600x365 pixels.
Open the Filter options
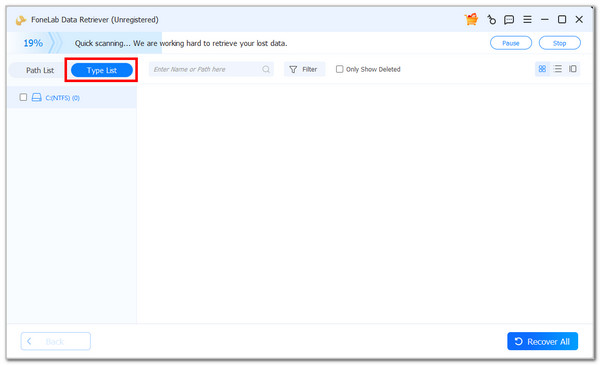tap(304, 69)
